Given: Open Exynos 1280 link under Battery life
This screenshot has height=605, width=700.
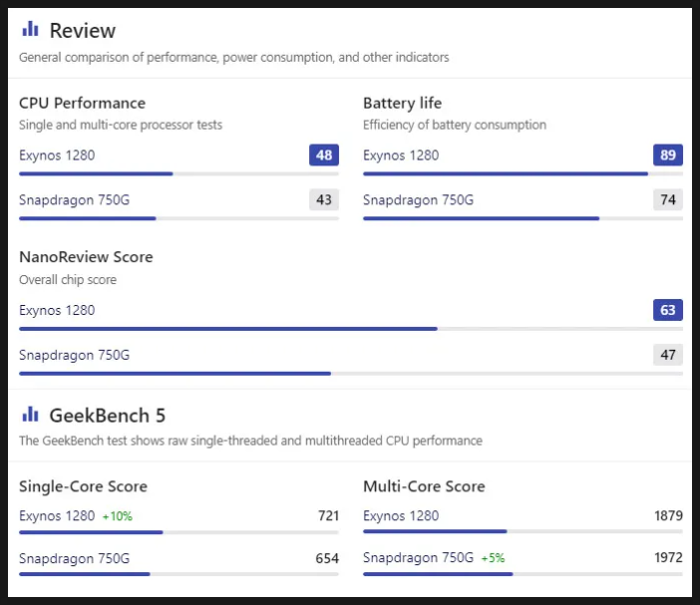Looking at the screenshot, I should click(401, 155).
